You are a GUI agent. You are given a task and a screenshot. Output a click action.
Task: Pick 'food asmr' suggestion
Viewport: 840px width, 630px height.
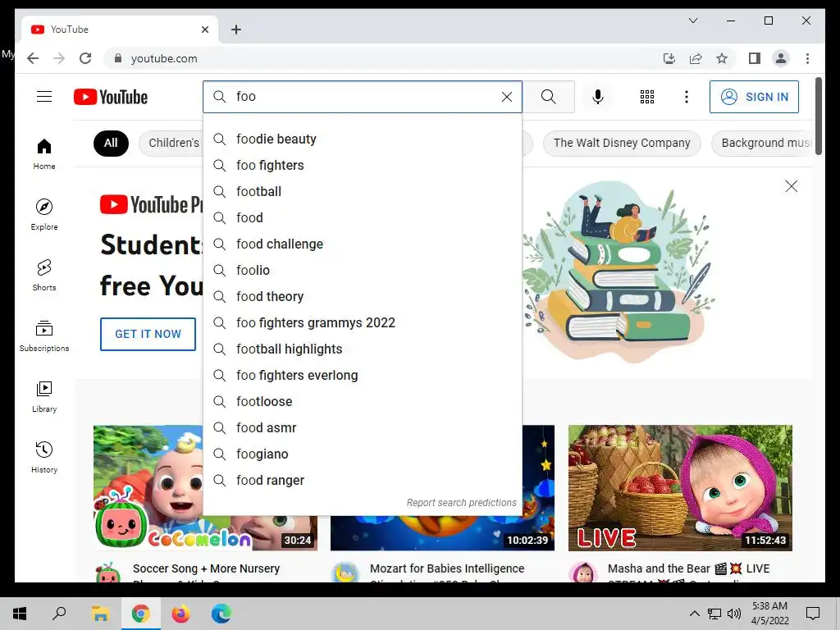click(x=363, y=428)
